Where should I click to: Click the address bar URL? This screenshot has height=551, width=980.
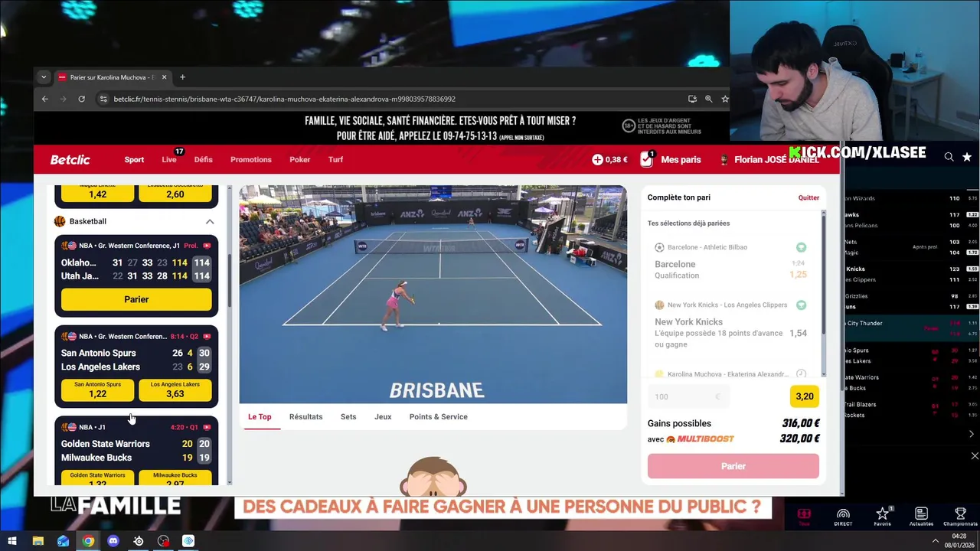coord(284,99)
